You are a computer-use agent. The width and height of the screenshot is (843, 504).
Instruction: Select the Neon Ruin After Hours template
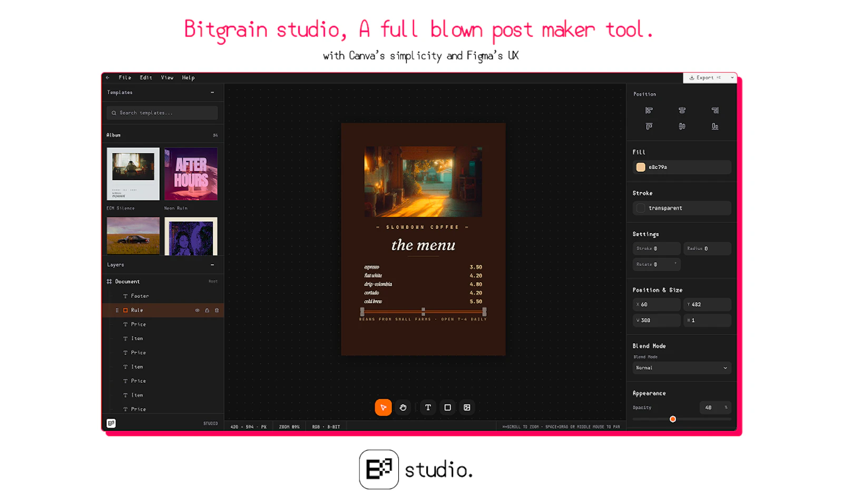click(191, 174)
